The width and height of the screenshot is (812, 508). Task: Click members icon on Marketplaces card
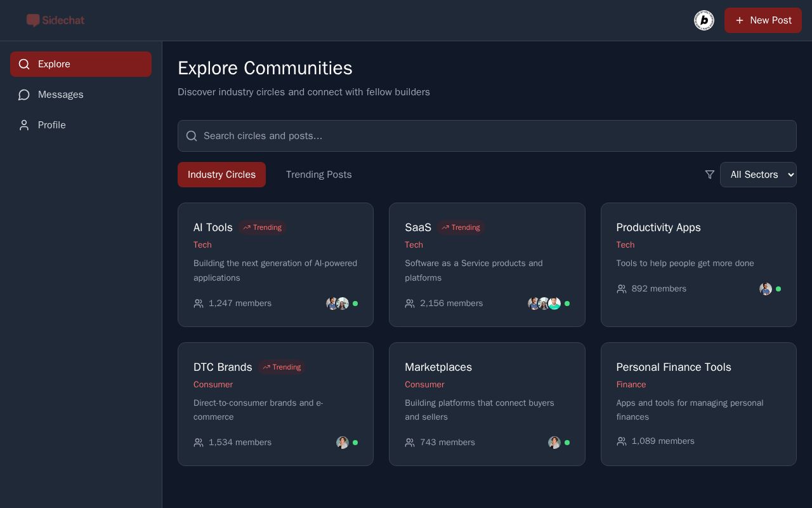[x=410, y=443]
